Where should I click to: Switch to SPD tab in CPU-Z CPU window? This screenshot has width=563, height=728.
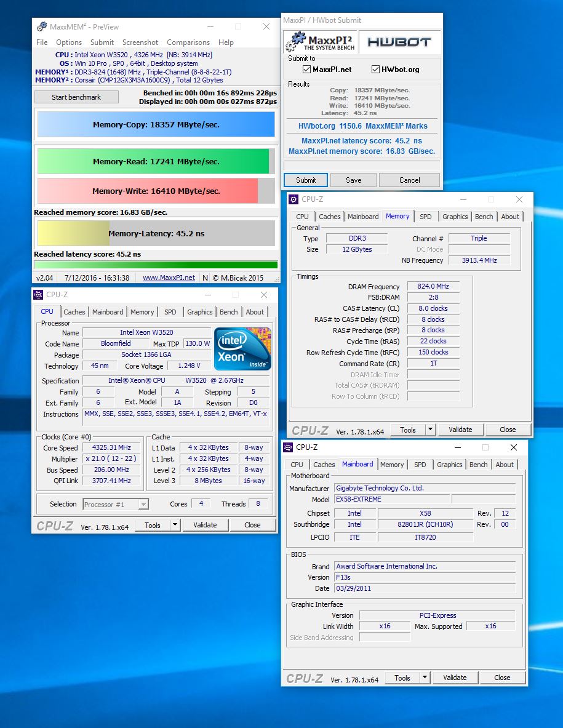click(x=170, y=312)
